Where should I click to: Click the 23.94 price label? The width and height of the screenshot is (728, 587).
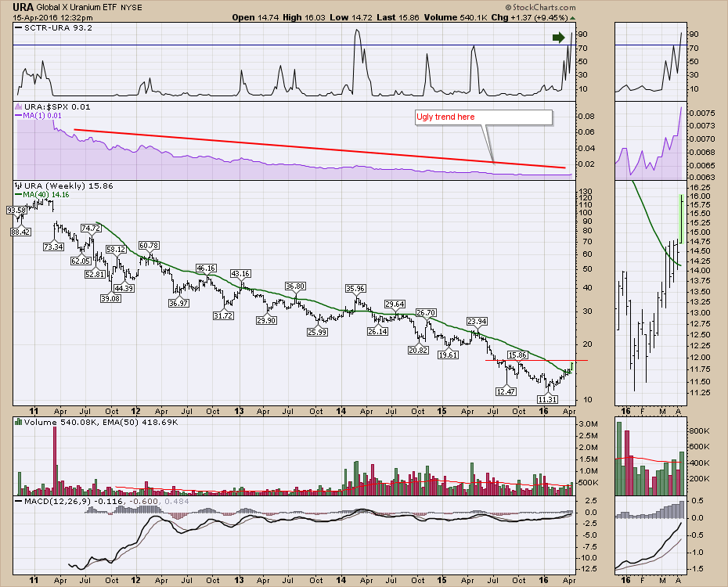[477, 321]
